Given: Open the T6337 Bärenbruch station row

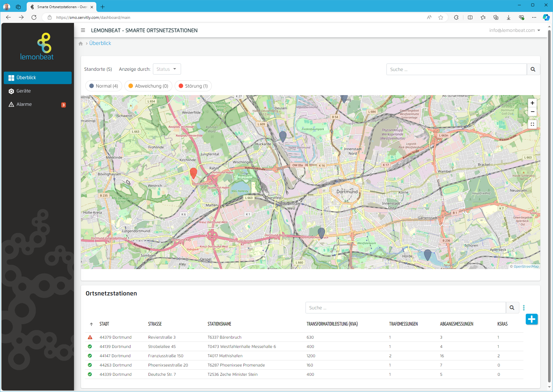Looking at the screenshot, I should [x=224, y=337].
